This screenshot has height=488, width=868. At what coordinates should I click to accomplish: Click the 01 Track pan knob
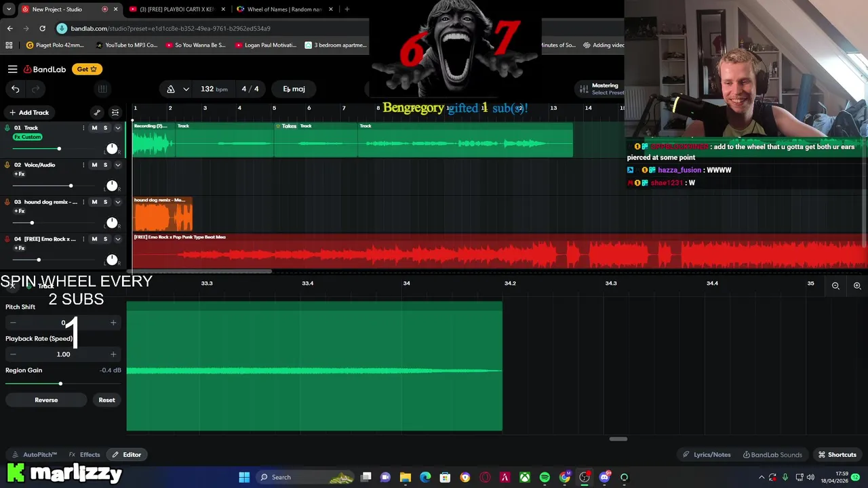coord(112,148)
